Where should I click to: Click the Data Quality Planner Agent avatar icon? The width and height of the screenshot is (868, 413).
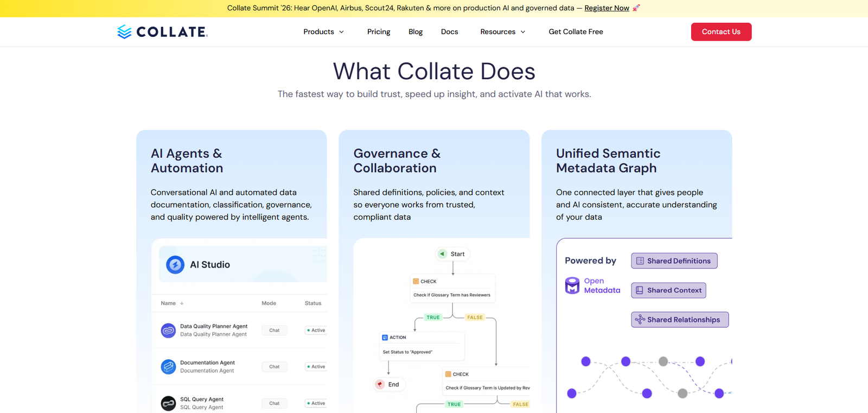168,331
